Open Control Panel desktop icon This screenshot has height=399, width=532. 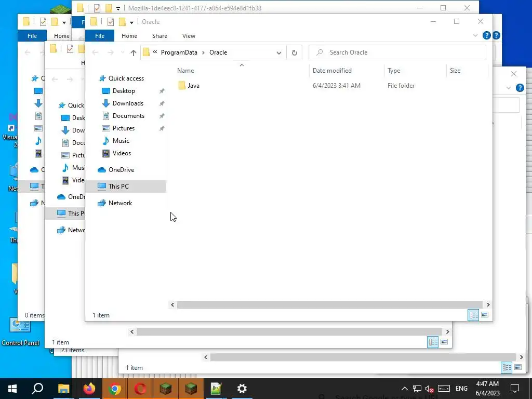(x=20, y=332)
